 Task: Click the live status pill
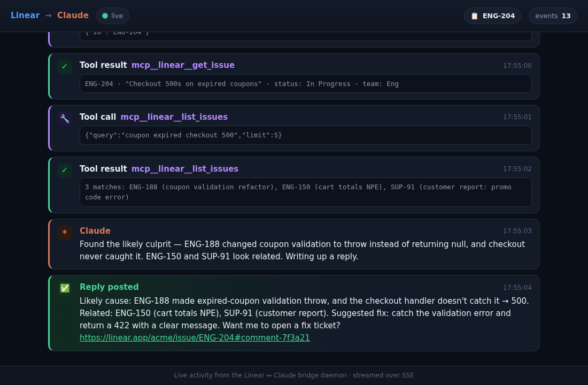(112, 16)
